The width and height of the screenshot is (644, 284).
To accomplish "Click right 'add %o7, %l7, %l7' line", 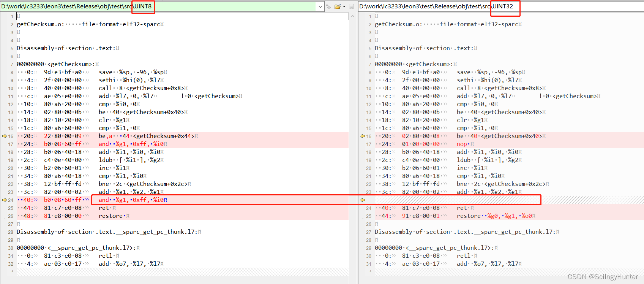I will tap(489, 264).
